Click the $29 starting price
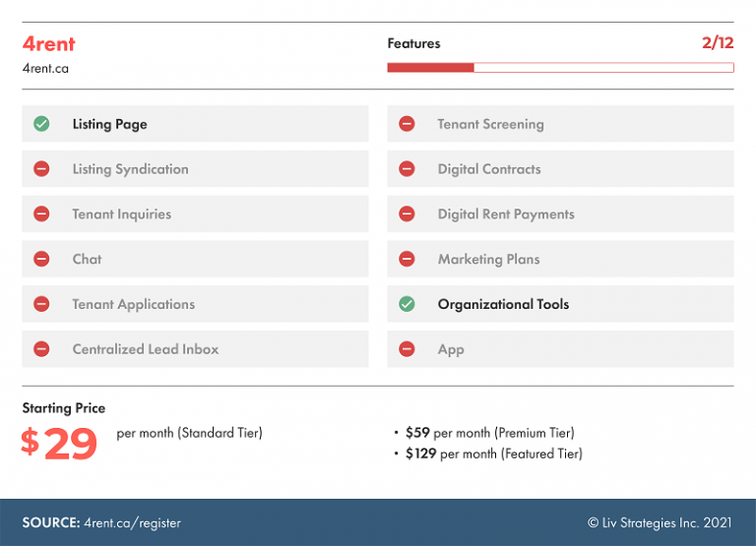Viewport: 756px width, 546px height. (x=60, y=444)
